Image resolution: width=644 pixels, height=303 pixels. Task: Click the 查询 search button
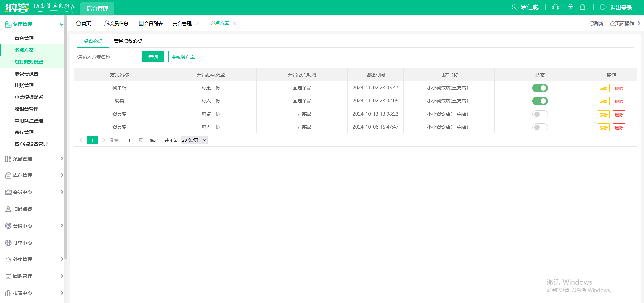tap(153, 57)
